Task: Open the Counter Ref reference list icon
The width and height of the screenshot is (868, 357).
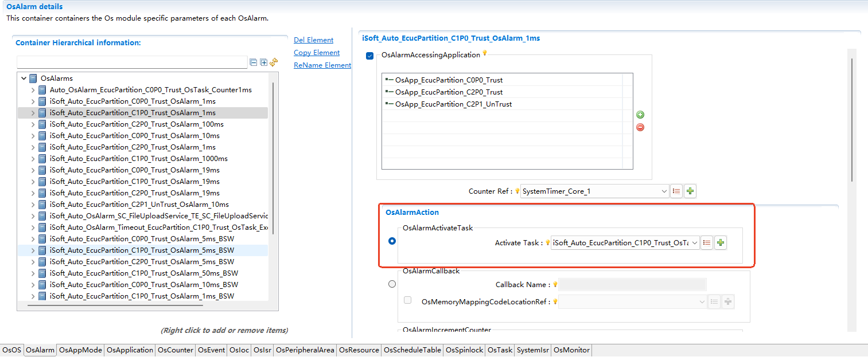Action: pos(676,191)
